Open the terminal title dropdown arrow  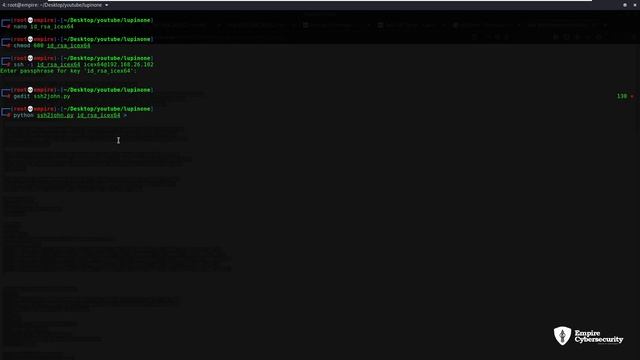coord(107,5)
